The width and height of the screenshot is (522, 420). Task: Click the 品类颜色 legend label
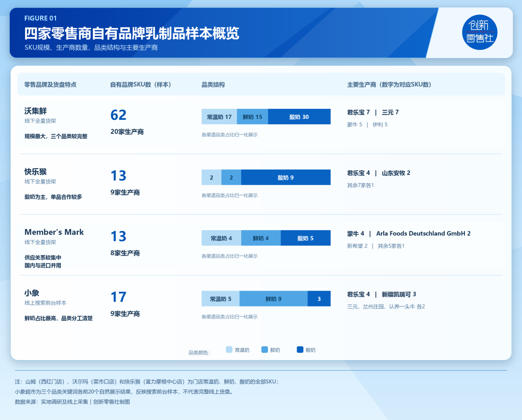click(200, 352)
